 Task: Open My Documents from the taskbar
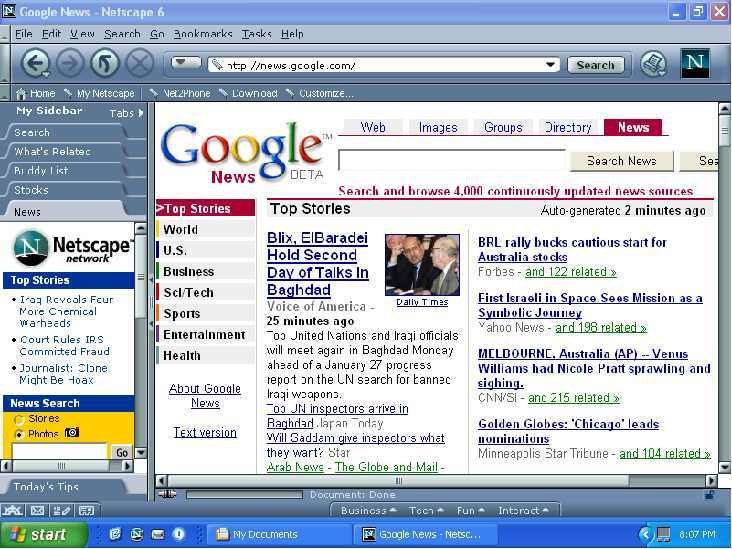tap(278, 534)
